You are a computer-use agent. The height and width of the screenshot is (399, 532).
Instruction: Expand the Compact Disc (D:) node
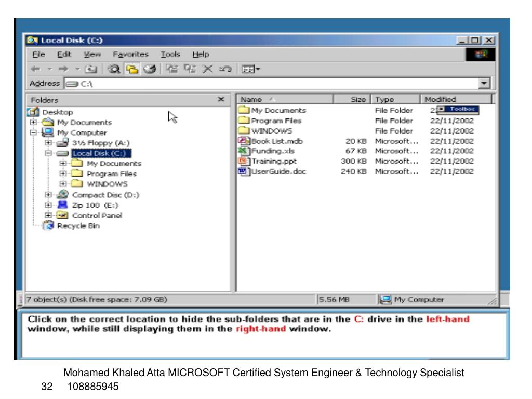pos(48,195)
